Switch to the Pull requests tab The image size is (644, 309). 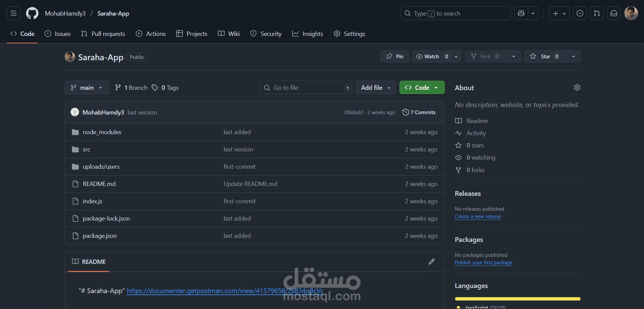pos(103,34)
